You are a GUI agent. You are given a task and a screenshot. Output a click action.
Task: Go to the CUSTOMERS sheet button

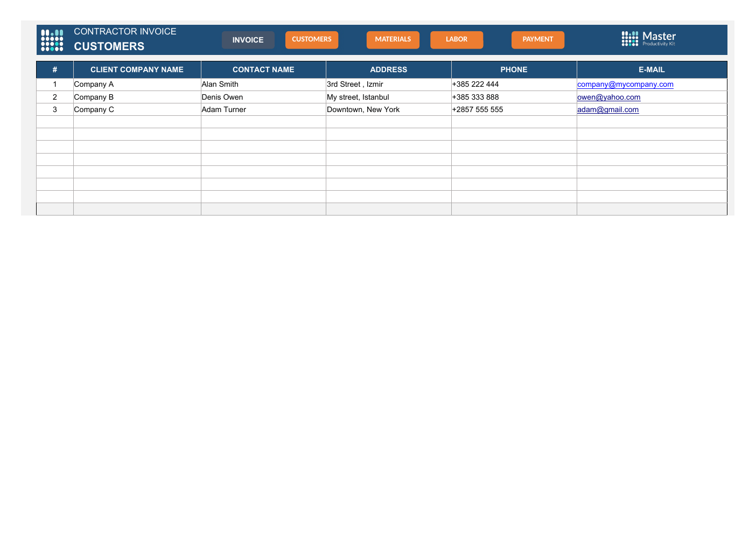pyautogui.click(x=312, y=39)
